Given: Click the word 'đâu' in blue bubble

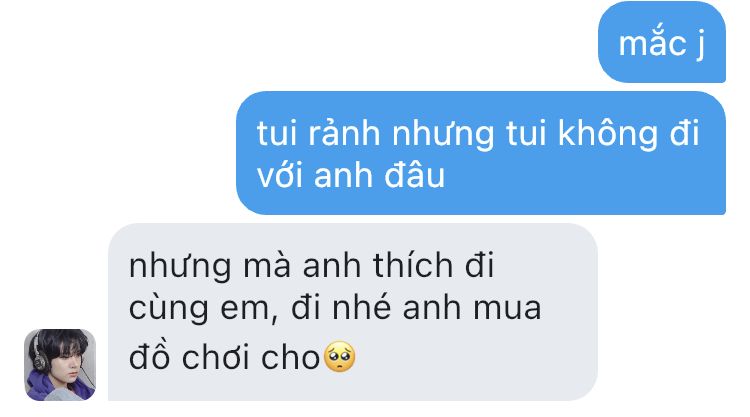Looking at the screenshot, I should [415, 175].
